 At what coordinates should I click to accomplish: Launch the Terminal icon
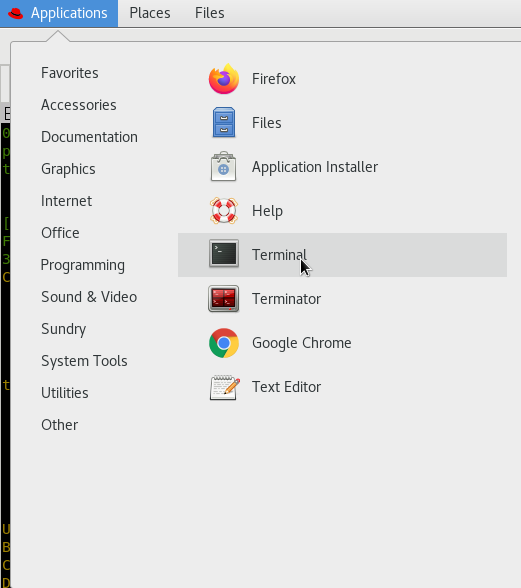[x=224, y=254]
